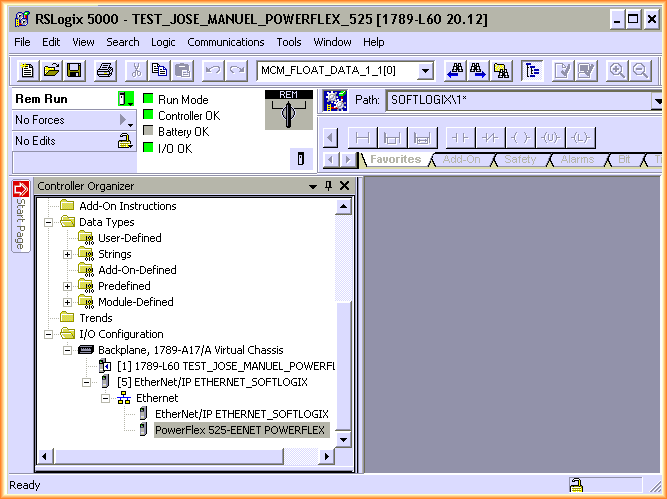Open the MCM_FLOAT_DATA_1_1[0] search dropdown
The width and height of the screenshot is (667, 499).
425,70
